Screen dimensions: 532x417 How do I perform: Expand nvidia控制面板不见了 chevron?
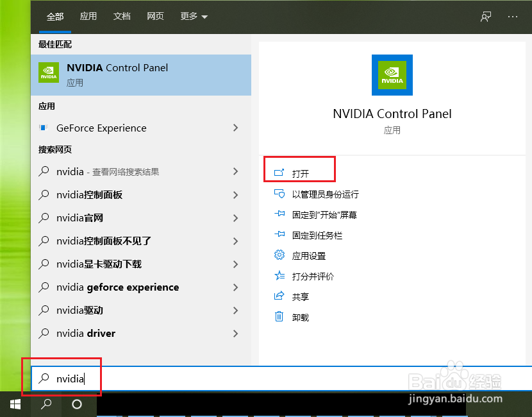pyautogui.click(x=235, y=241)
